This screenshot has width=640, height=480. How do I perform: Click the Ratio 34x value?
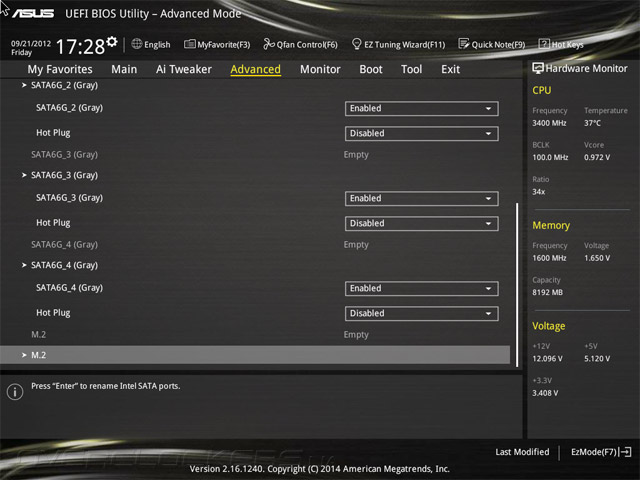tap(538, 192)
